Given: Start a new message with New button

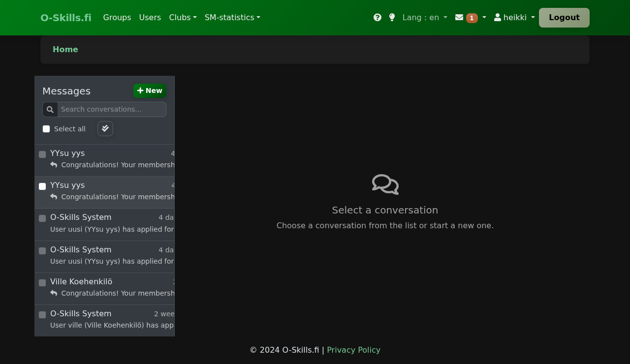Looking at the screenshot, I should [x=150, y=91].
